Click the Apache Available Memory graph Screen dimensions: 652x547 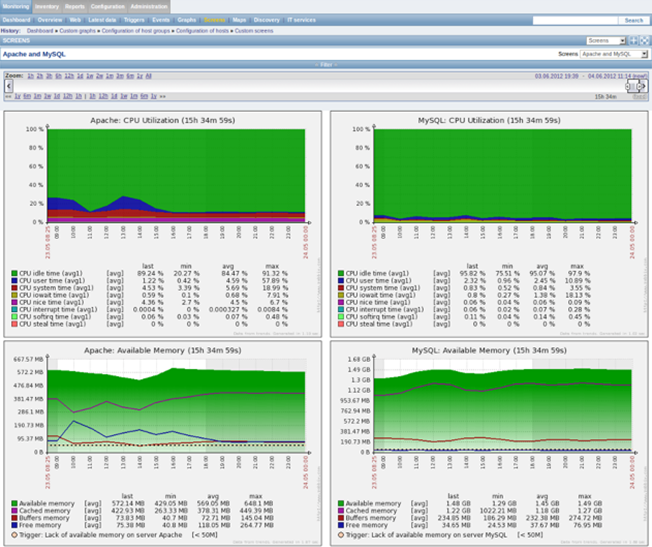(163, 443)
